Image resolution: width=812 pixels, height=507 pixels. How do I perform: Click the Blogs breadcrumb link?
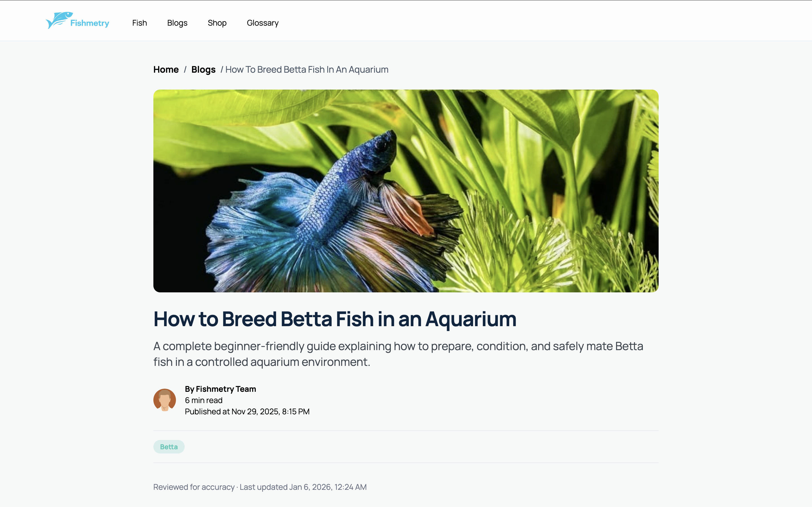pyautogui.click(x=203, y=69)
